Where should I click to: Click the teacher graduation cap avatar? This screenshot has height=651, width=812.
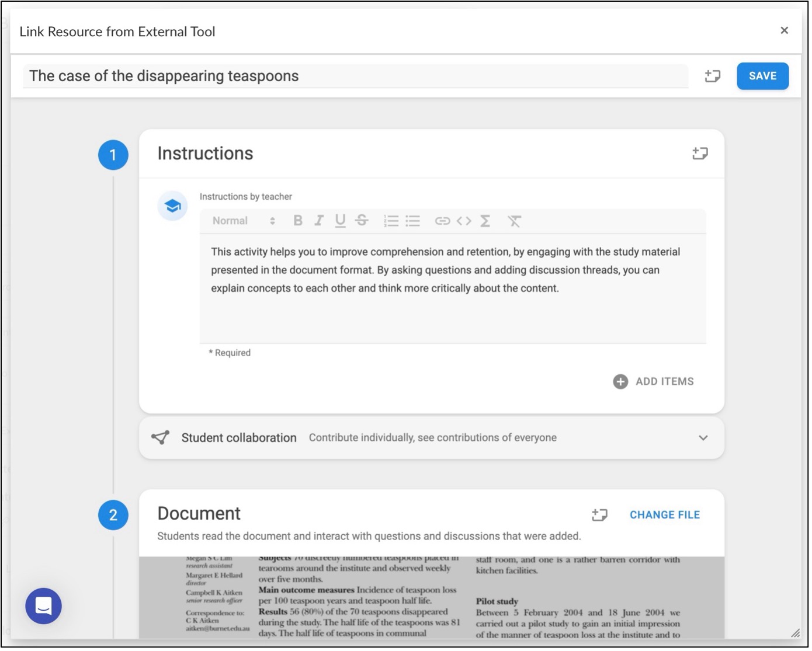coord(172,206)
